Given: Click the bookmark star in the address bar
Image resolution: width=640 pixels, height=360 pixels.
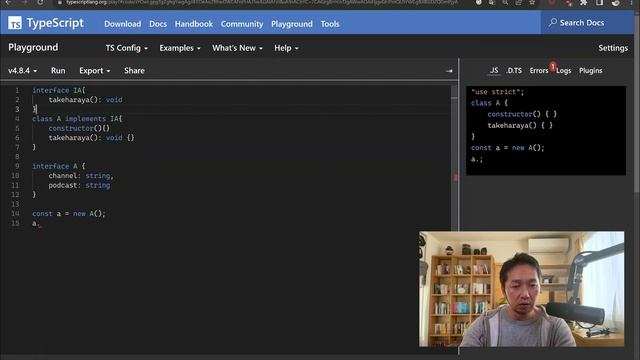Looking at the screenshot, I should point(532,2).
